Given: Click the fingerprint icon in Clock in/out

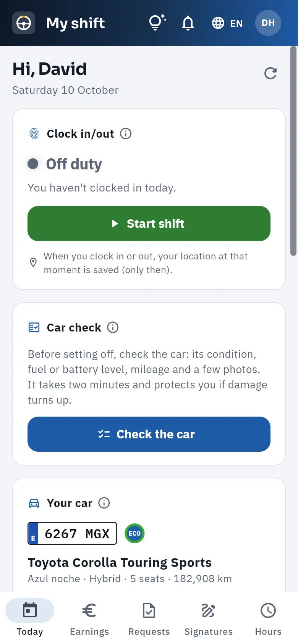Looking at the screenshot, I should point(34,134).
